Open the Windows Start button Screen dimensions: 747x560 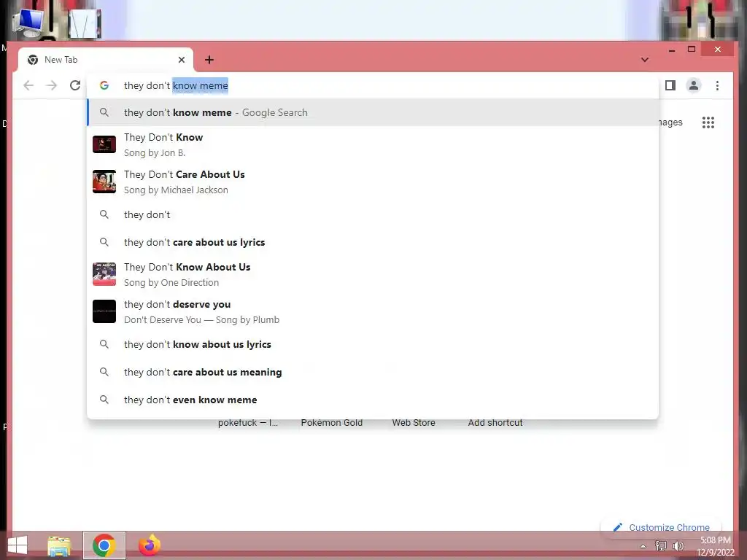[18, 545]
